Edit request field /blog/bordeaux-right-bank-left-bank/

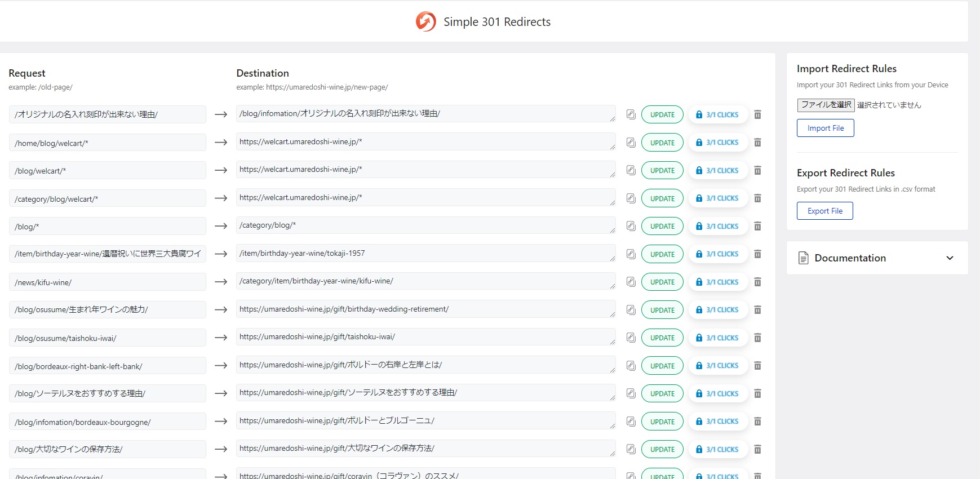[108, 366]
